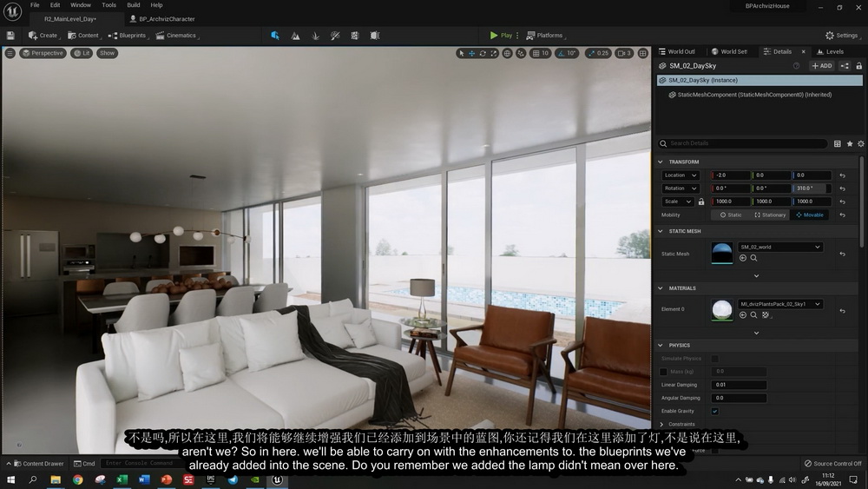Browse to SM_02_world in Content Browser
Viewport: 868px width, 489px height.
(753, 258)
